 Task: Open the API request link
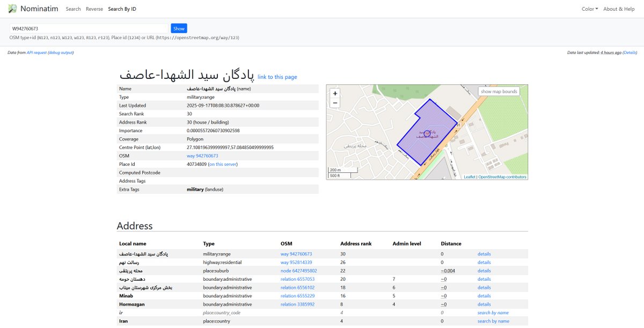36,53
